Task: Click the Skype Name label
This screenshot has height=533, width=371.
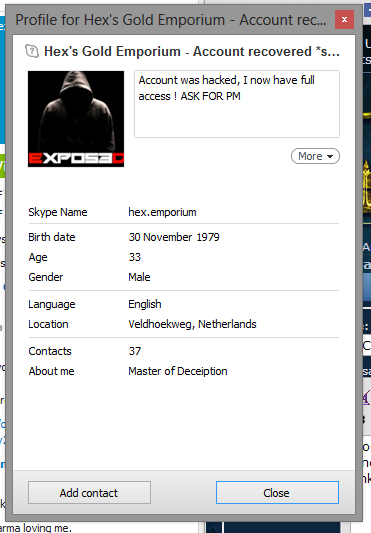Action: coord(58,212)
